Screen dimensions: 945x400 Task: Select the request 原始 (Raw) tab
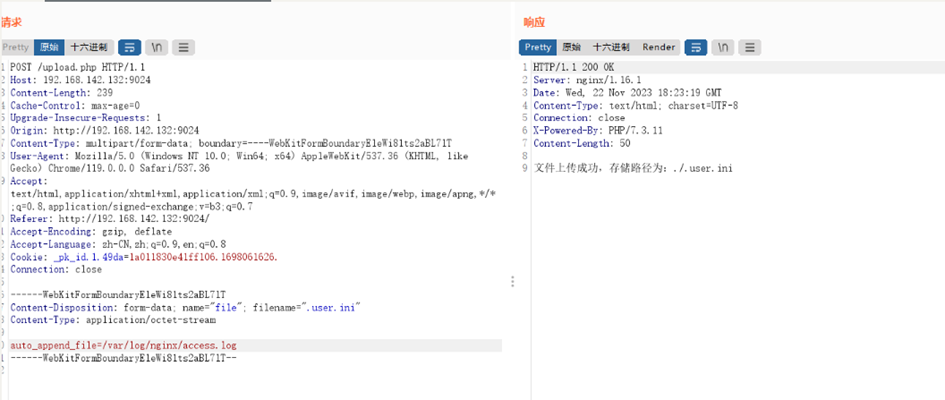pos(49,47)
